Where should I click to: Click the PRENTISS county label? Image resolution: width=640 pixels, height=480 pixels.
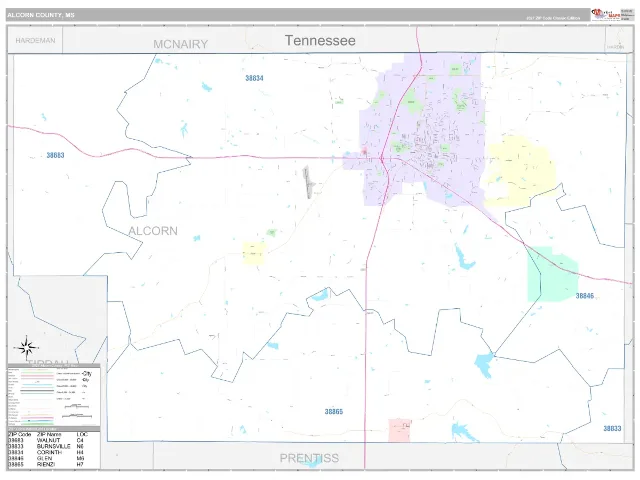click(x=309, y=458)
